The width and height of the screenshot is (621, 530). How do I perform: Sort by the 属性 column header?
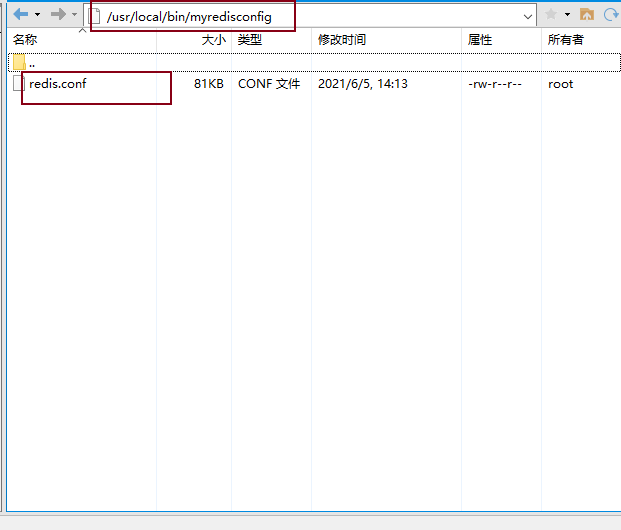pyautogui.click(x=501, y=40)
